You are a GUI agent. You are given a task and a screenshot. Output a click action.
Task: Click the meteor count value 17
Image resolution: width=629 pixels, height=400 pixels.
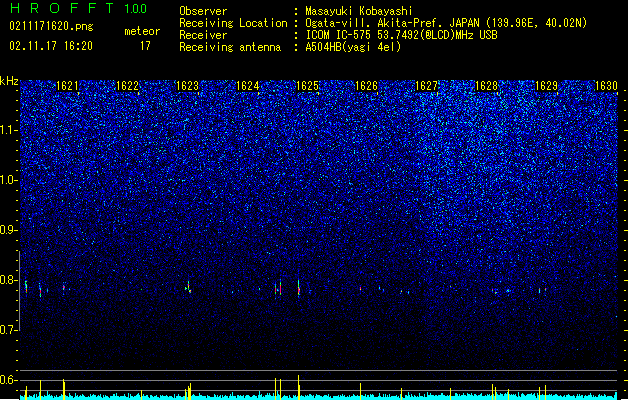(x=145, y=46)
